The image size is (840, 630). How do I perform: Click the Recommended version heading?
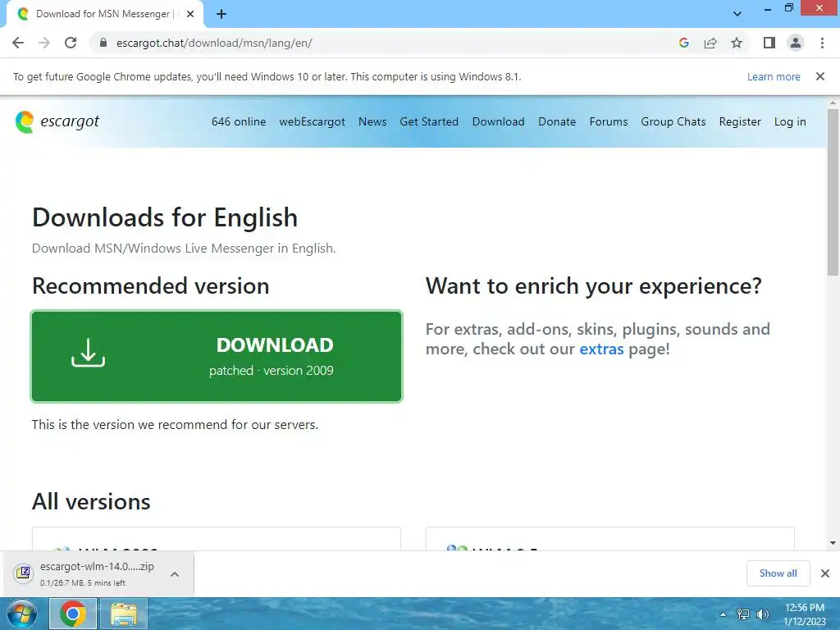click(x=151, y=286)
